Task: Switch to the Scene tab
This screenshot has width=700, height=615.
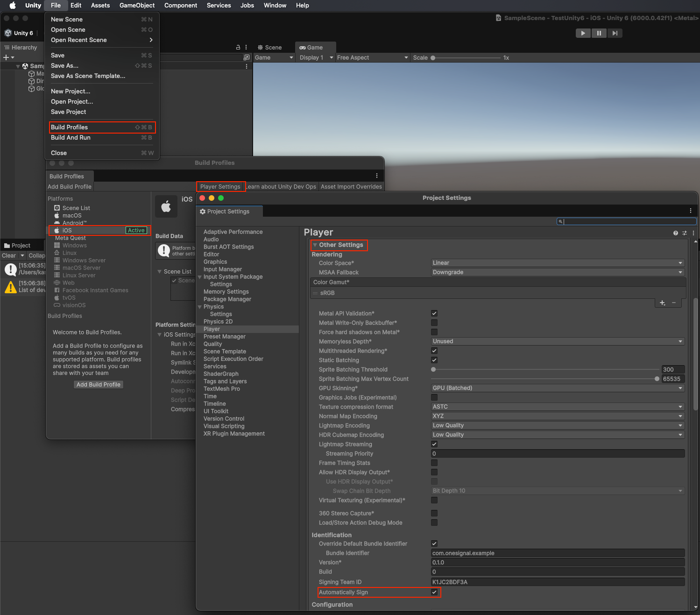Action: pyautogui.click(x=270, y=48)
